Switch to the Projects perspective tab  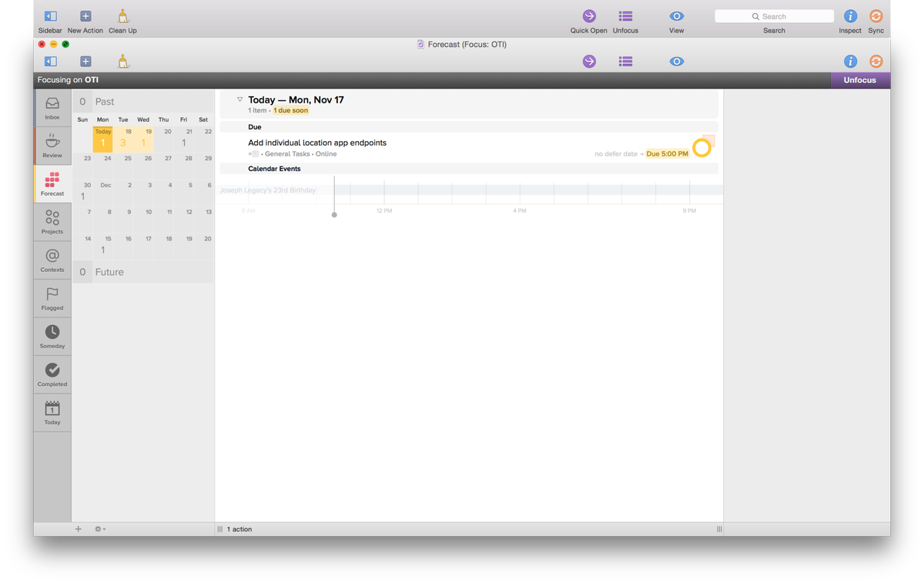click(52, 222)
